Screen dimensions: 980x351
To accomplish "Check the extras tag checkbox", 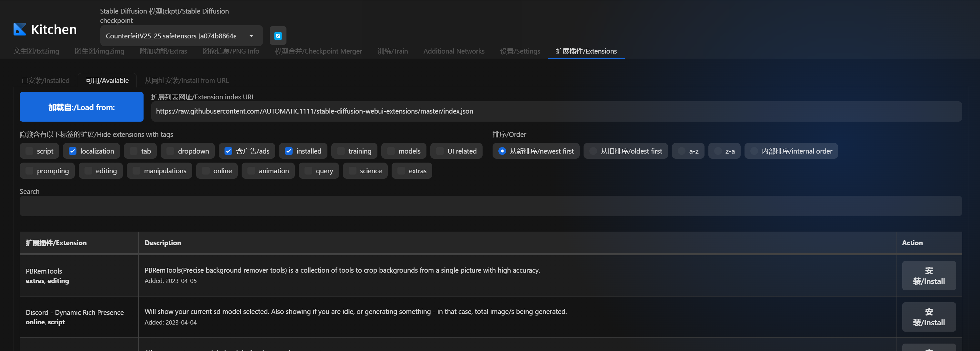I will click(401, 171).
